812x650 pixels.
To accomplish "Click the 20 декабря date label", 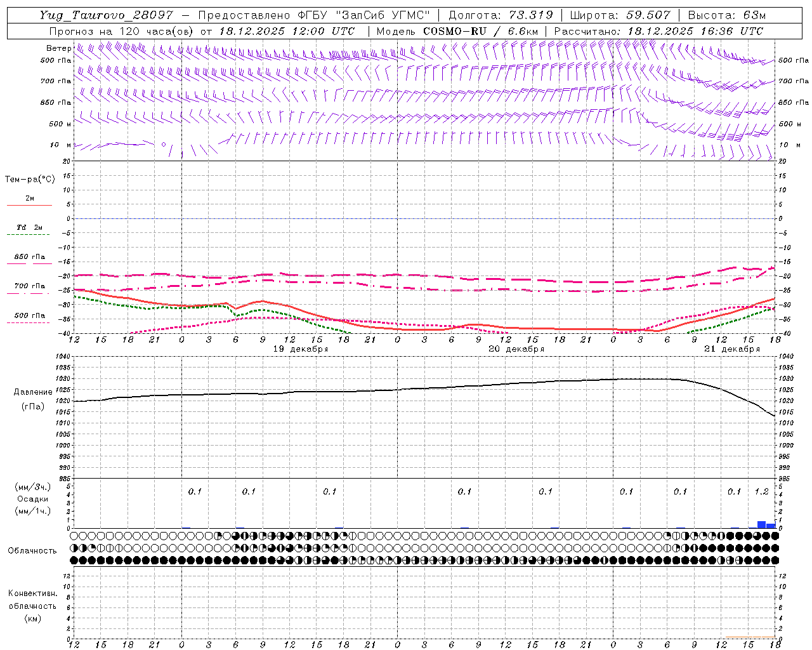I will [516, 349].
